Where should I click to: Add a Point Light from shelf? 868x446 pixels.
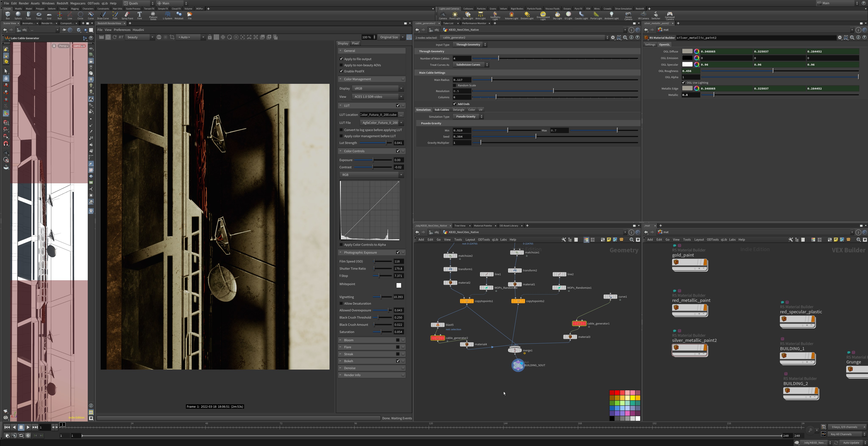pos(455,15)
